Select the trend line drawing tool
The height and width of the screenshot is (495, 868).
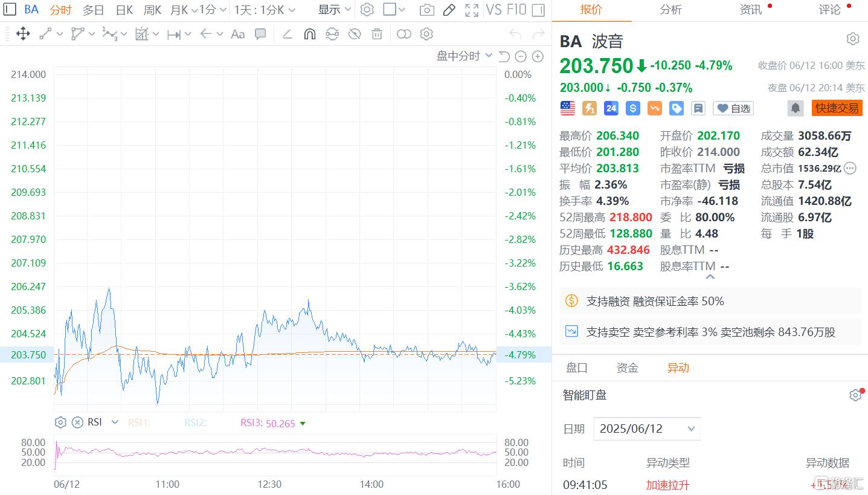(46, 34)
